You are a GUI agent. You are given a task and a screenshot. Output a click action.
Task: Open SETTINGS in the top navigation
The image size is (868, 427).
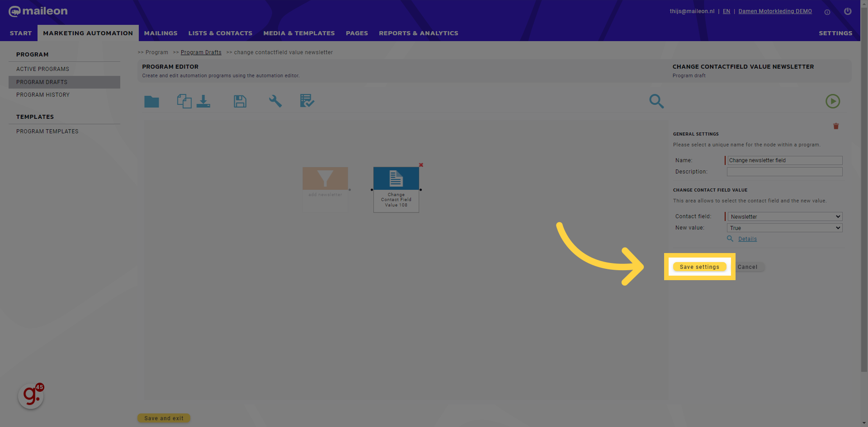click(835, 33)
